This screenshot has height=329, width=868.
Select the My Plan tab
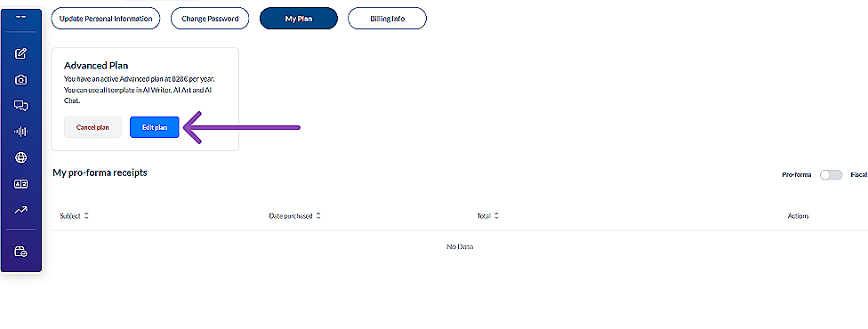click(299, 19)
